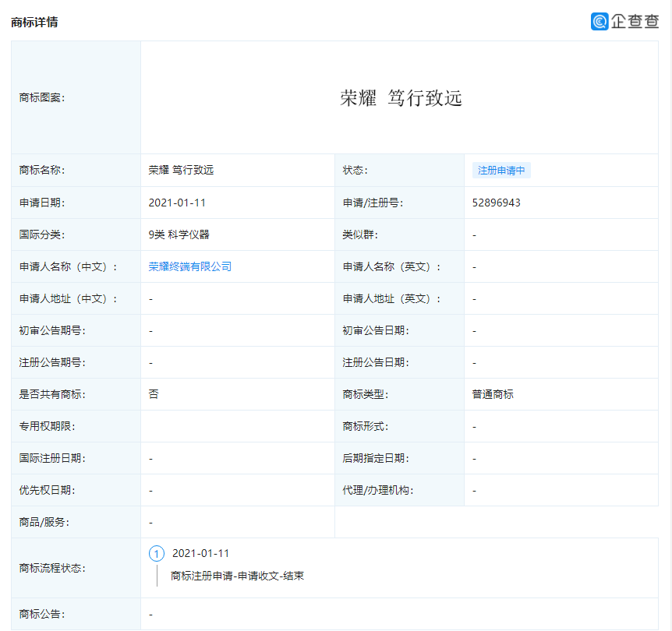Click the 商标名称 label
This screenshot has width=672, height=631.
[x=37, y=170]
